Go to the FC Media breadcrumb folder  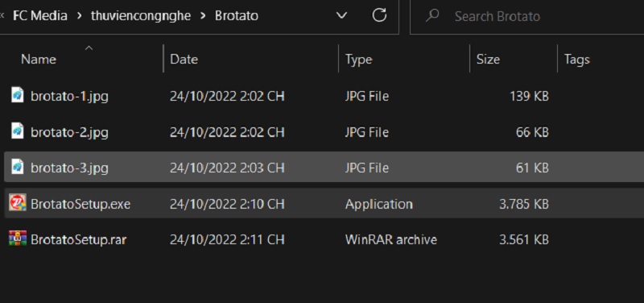pyautogui.click(x=40, y=16)
